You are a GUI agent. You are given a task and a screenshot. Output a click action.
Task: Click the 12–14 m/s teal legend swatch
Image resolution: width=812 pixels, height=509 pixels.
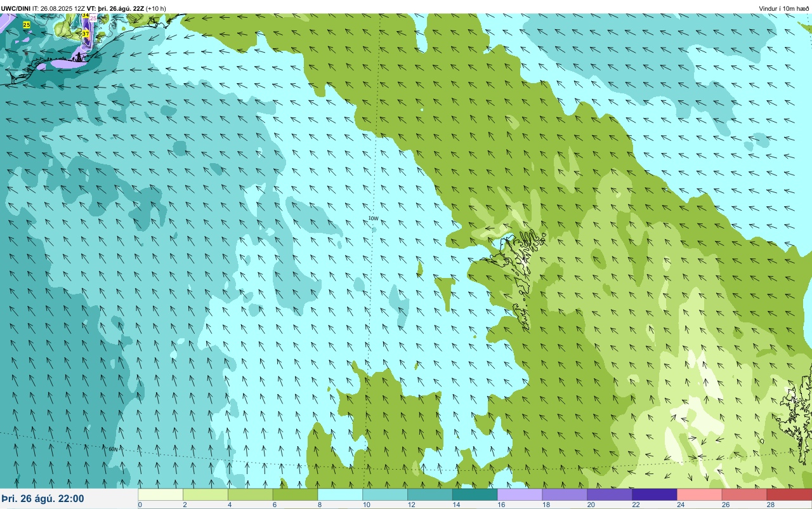430,494
